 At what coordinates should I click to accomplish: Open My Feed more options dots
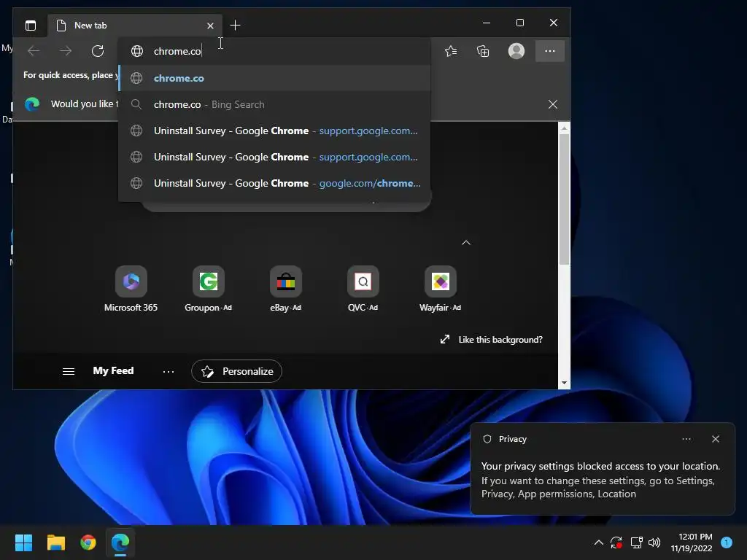169,371
